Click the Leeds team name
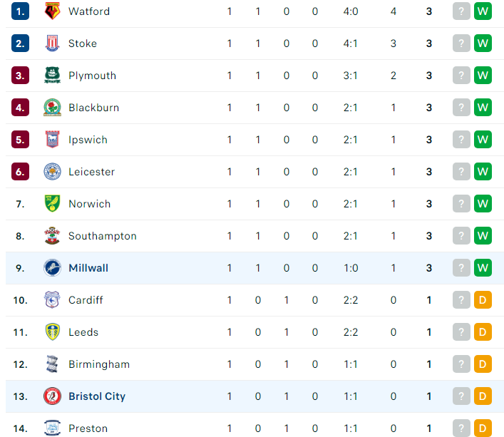Image resolution: width=504 pixels, height=437 pixels. click(x=83, y=332)
